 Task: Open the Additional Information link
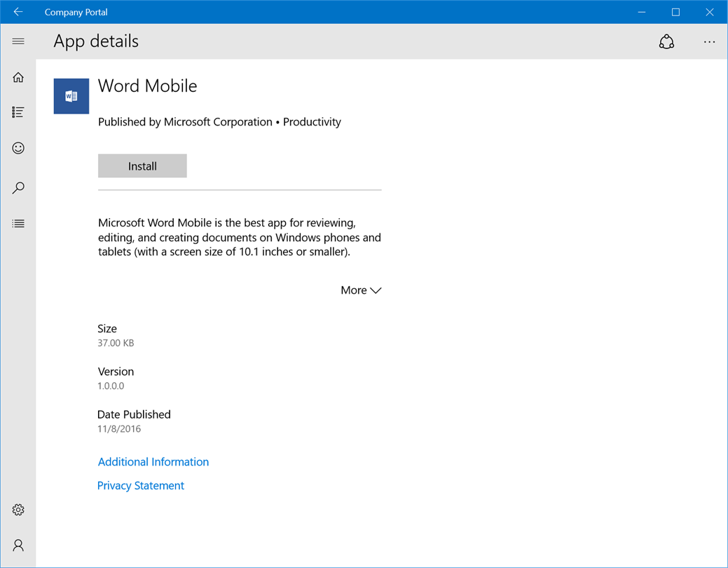pyautogui.click(x=153, y=461)
